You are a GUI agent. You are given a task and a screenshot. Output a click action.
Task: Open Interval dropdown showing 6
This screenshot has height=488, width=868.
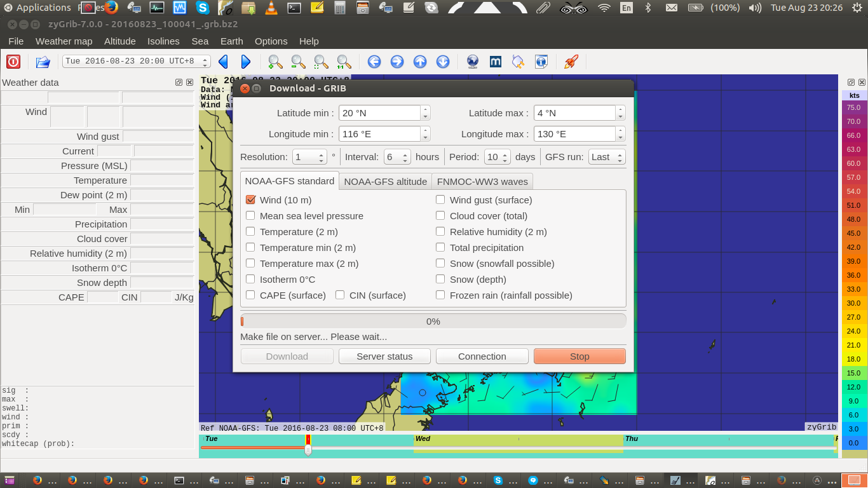tap(397, 157)
